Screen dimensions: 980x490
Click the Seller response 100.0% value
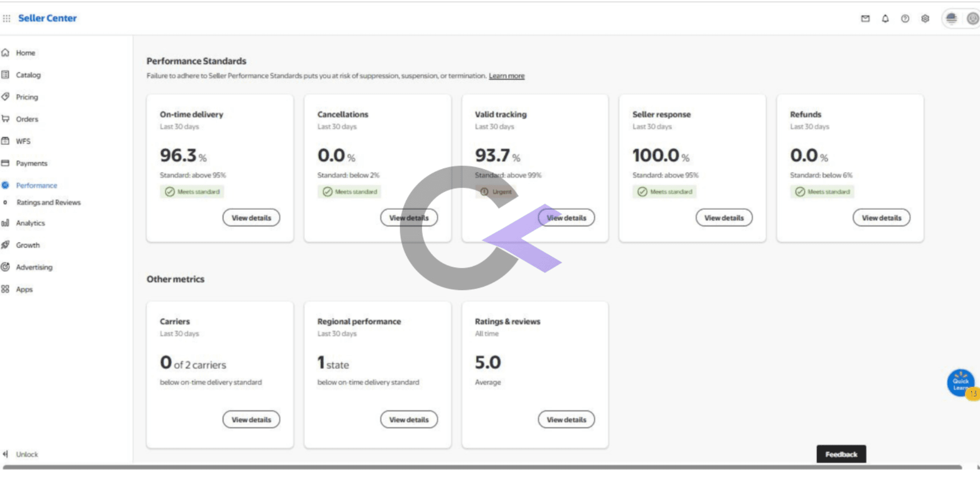coord(661,156)
